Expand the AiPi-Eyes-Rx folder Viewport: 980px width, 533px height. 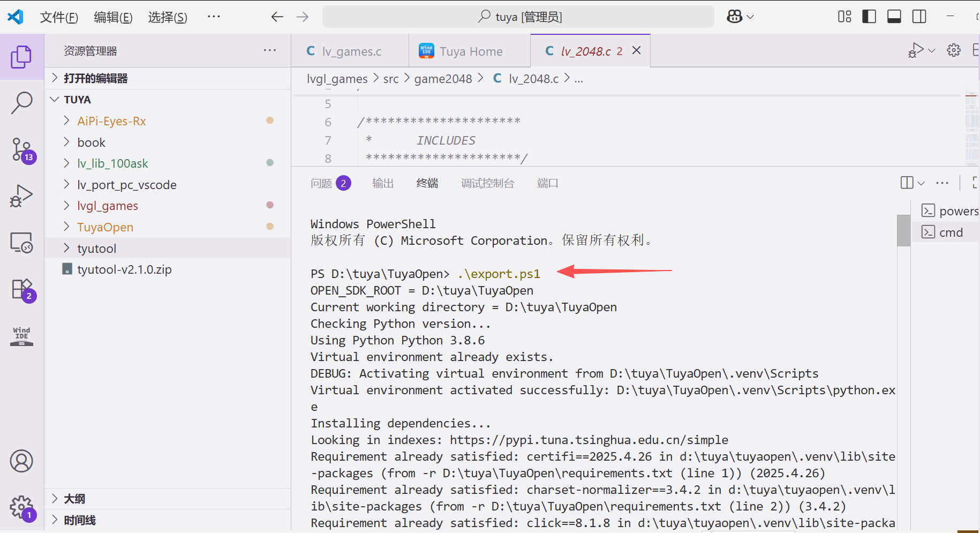coord(168,121)
